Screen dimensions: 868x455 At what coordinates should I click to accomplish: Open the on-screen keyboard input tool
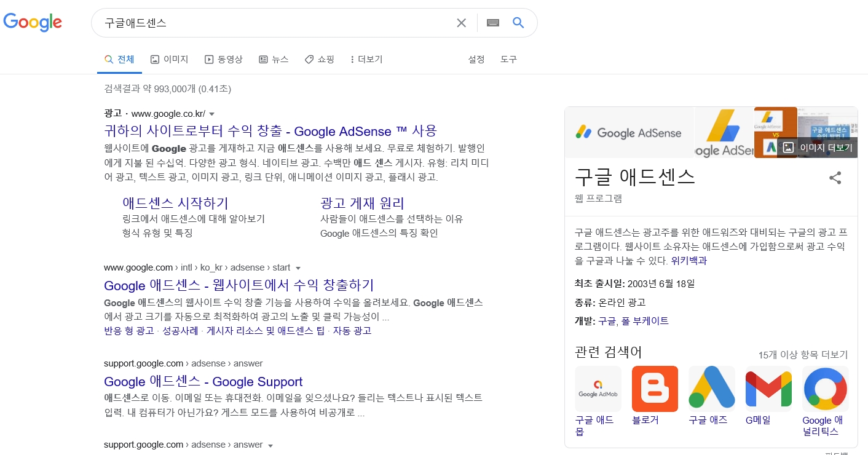point(492,23)
